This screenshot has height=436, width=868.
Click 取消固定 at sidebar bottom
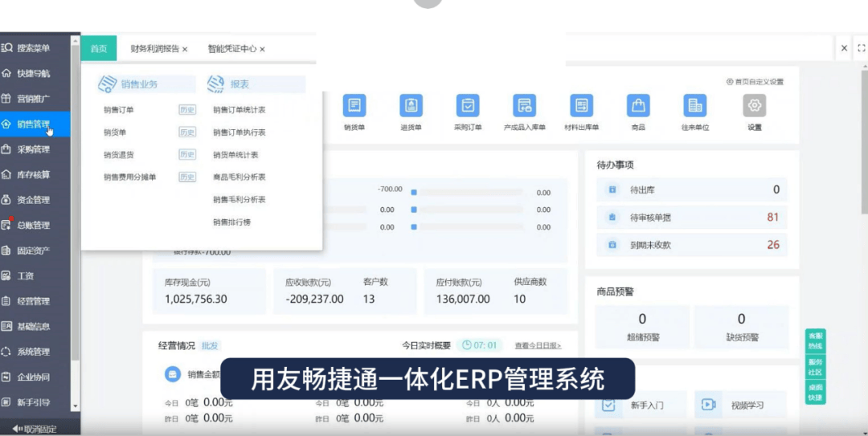pos(34,429)
